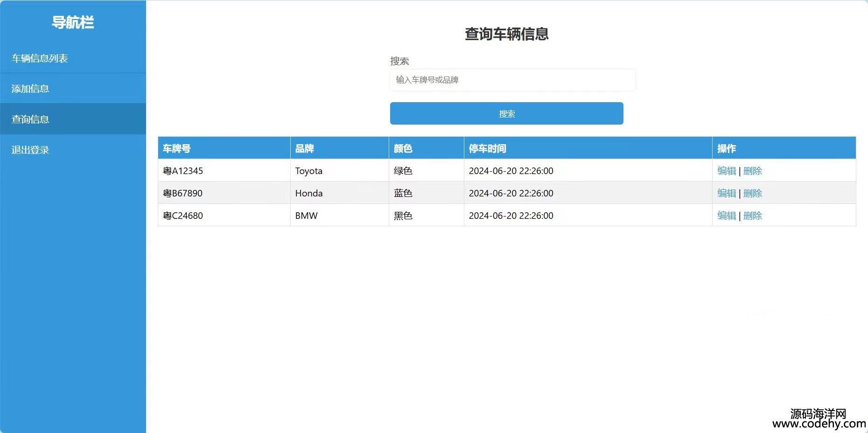Click the 品牌 column header
Image resolution: width=868 pixels, height=433 pixels.
(x=304, y=148)
